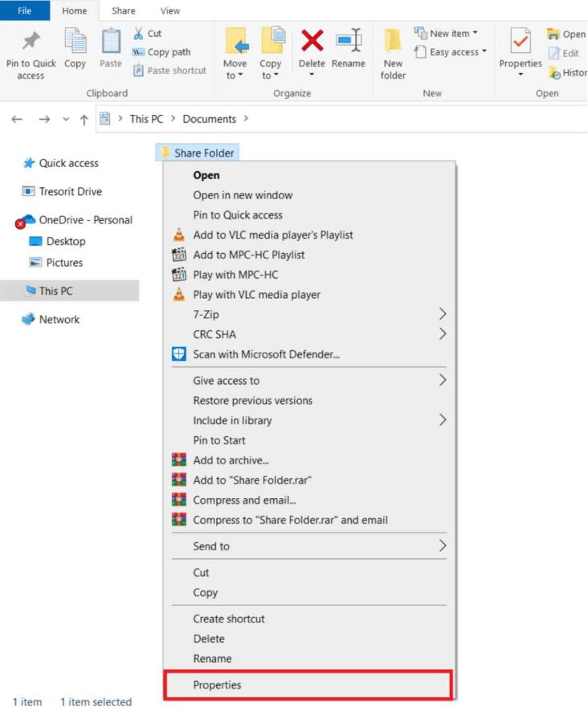Choose Scan with Microsoft Defender
The image size is (588, 719).
click(x=266, y=354)
